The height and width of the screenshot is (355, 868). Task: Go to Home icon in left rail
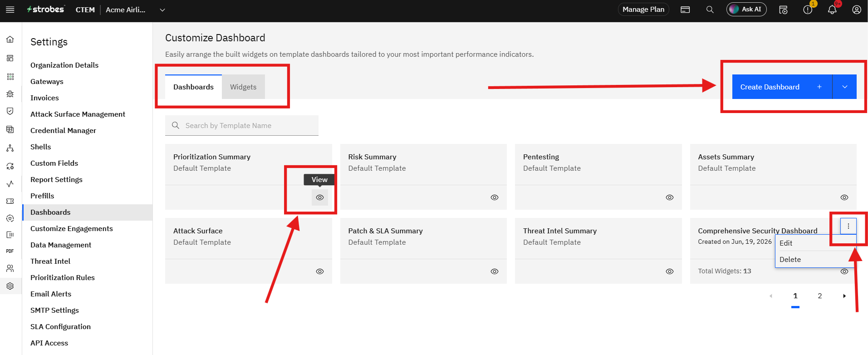pyautogui.click(x=10, y=39)
